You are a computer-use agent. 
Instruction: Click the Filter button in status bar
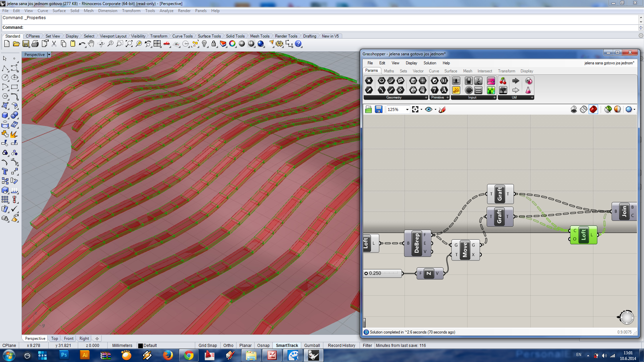pos(367,346)
